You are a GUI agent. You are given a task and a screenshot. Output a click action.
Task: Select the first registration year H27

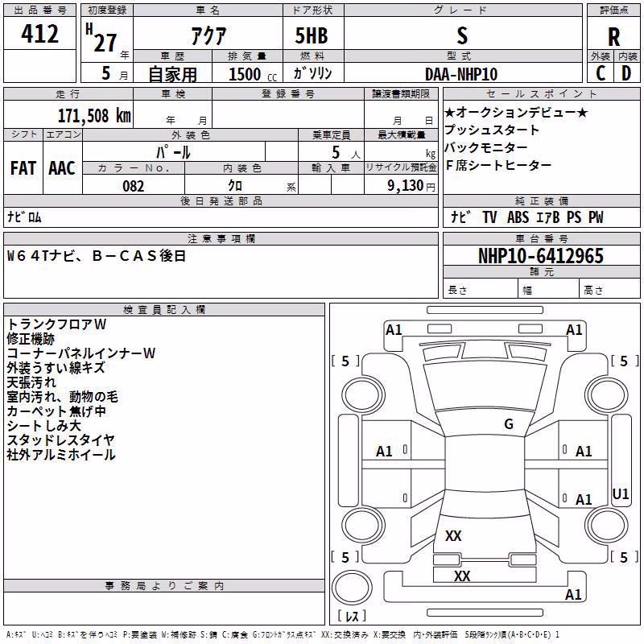click(101, 38)
